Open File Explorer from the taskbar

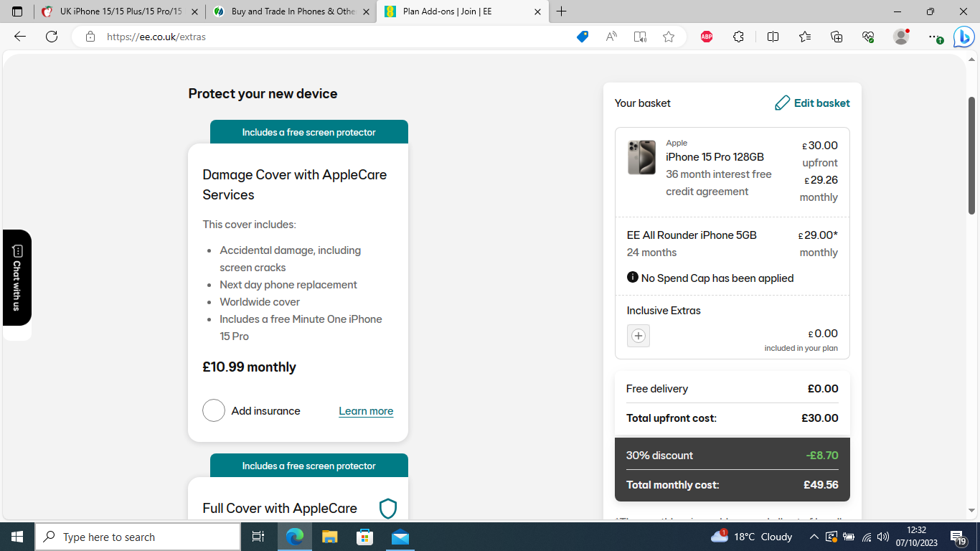(329, 537)
